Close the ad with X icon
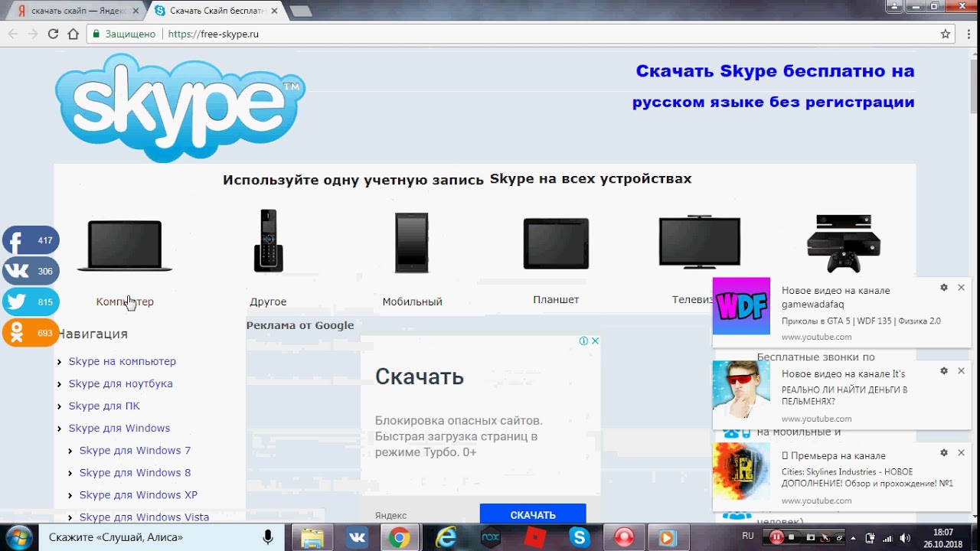 point(595,341)
